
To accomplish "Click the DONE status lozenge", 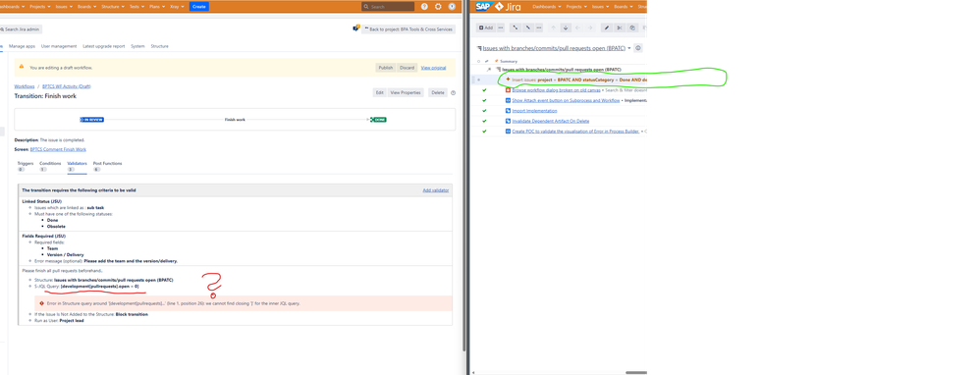I will [x=378, y=120].
